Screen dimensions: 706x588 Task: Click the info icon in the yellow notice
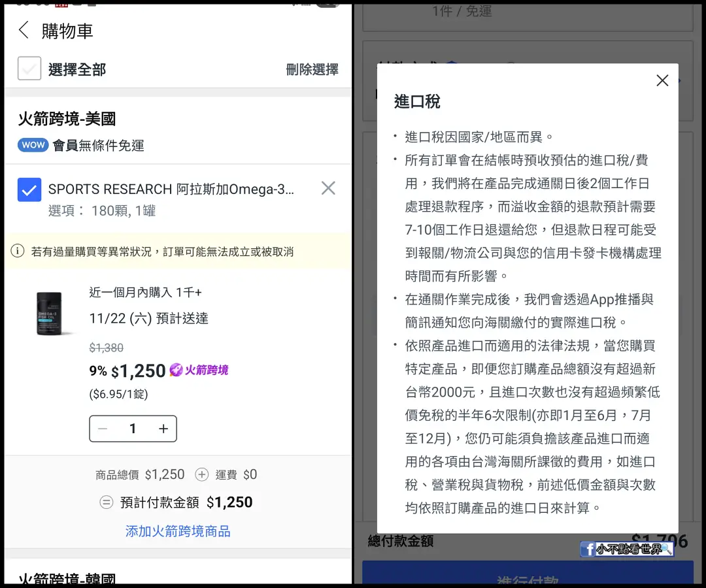[18, 251]
